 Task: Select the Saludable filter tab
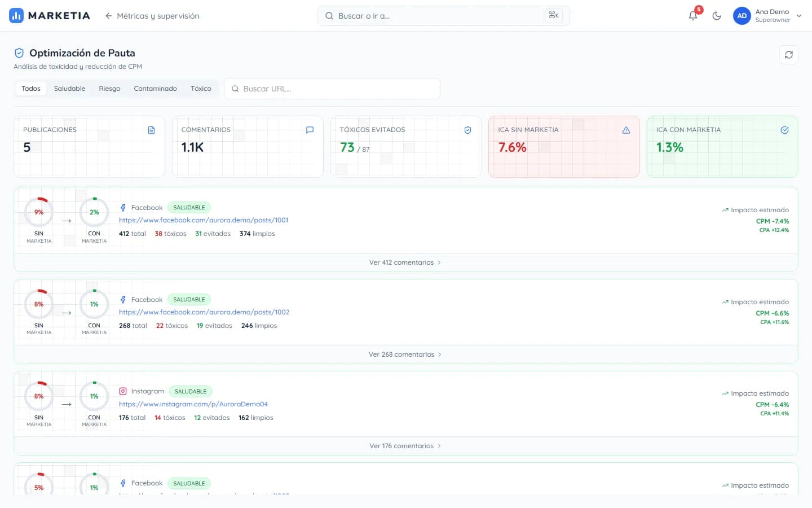[x=69, y=89]
